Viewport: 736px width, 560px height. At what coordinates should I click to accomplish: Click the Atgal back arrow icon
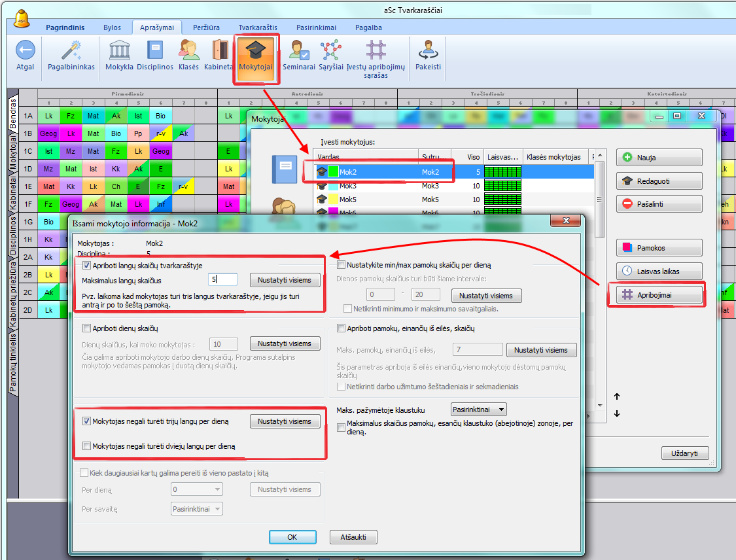tap(25, 51)
